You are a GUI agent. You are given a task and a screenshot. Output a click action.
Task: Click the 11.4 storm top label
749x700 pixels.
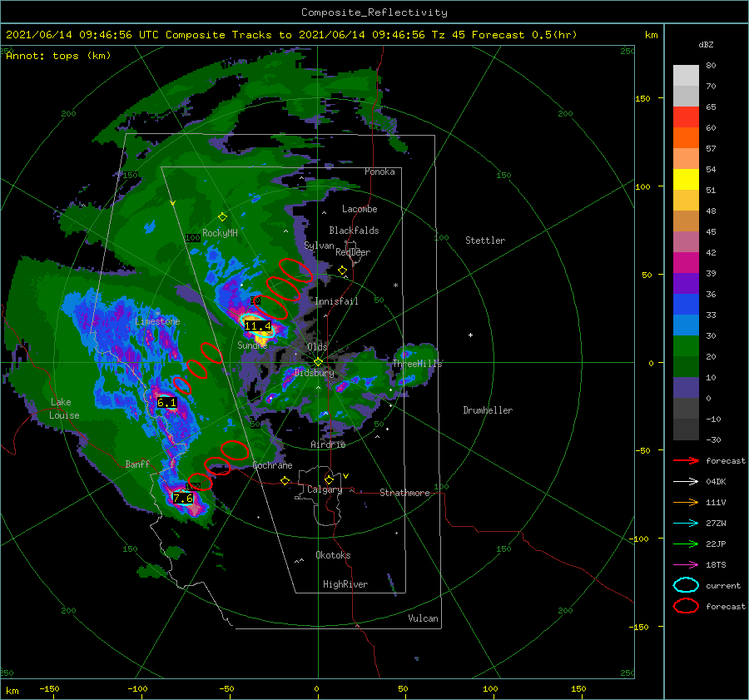pos(258,326)
